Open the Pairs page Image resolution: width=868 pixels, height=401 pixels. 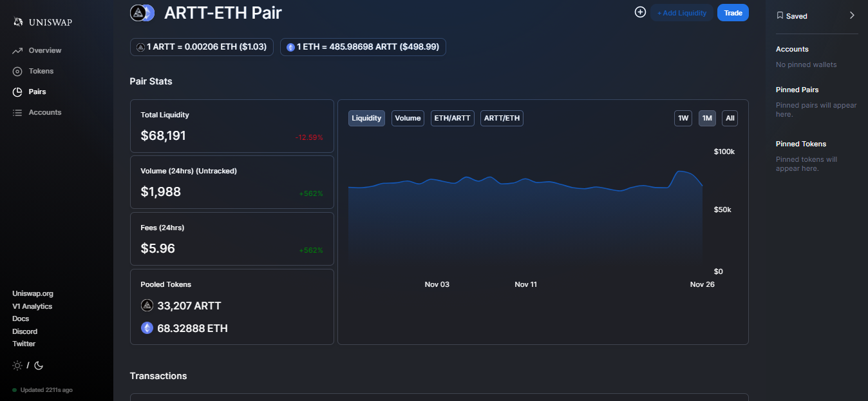37,92
